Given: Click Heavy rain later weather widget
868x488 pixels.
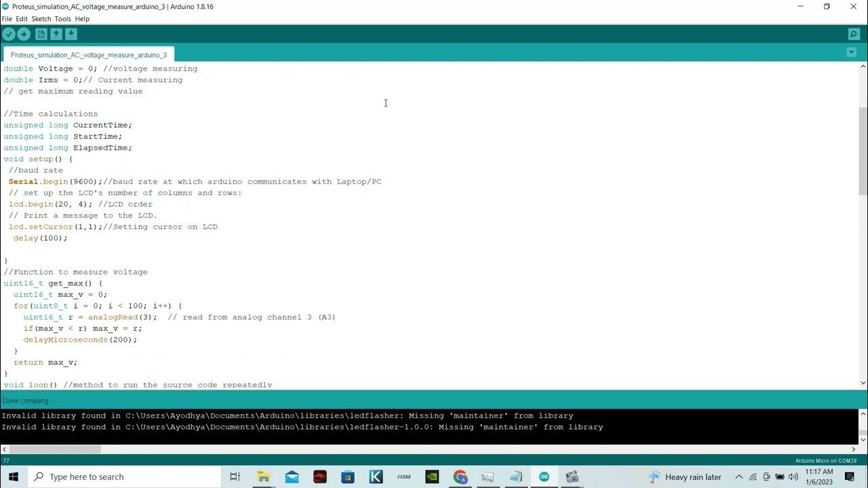Looking at the screenshot, I should tap(685, 477).
